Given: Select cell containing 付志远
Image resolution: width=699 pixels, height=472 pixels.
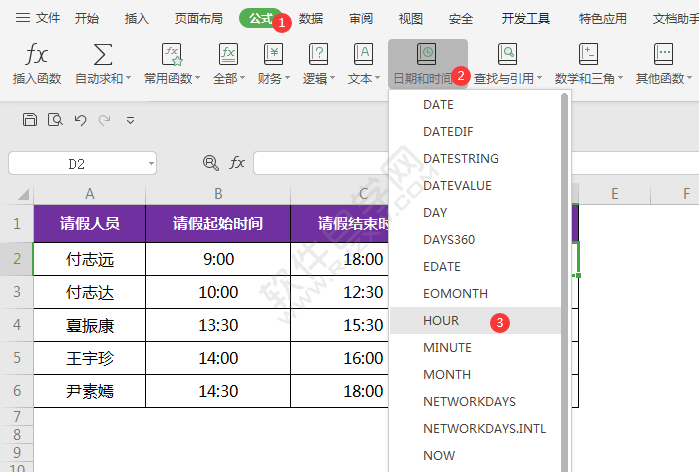Looking at the screenshot, I should pyautogui.click(x=90, y=259).
